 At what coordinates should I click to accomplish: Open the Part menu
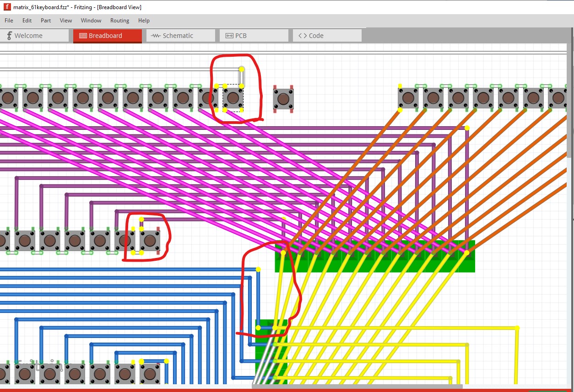tap(46, 21)
